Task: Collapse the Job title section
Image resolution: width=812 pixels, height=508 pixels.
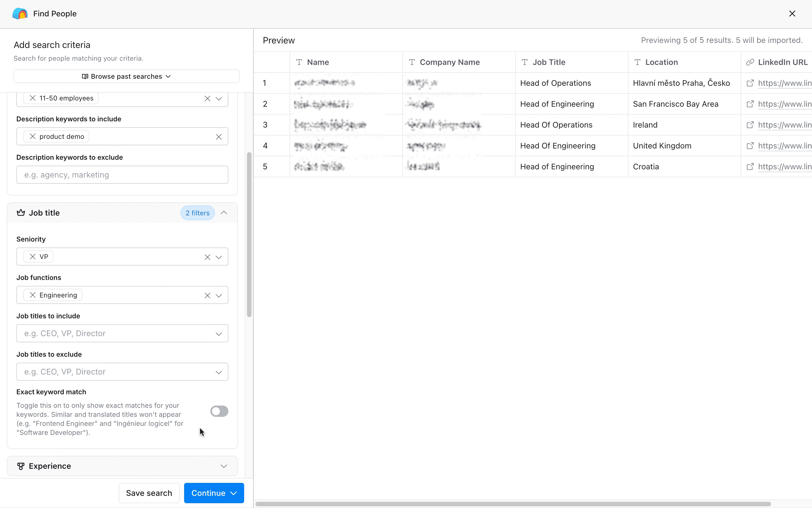Action: click(x=224, y=213)
